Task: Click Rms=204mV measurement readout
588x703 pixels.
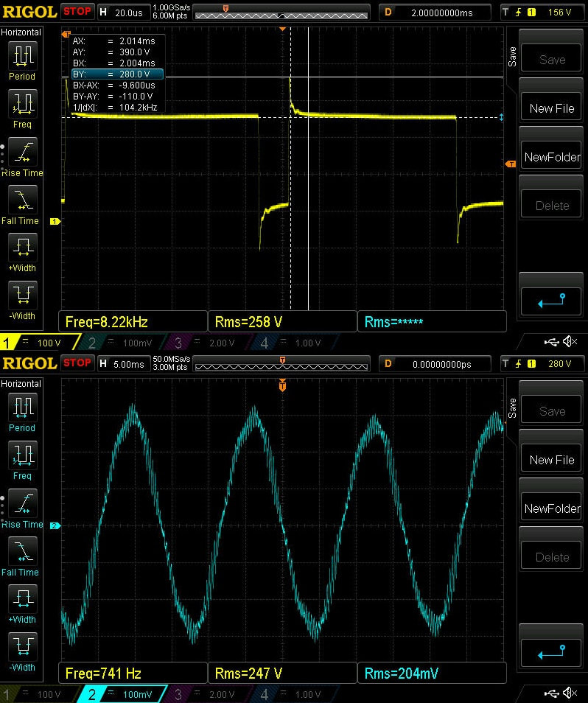Action: pyautogui.click(x=432, y=673)
